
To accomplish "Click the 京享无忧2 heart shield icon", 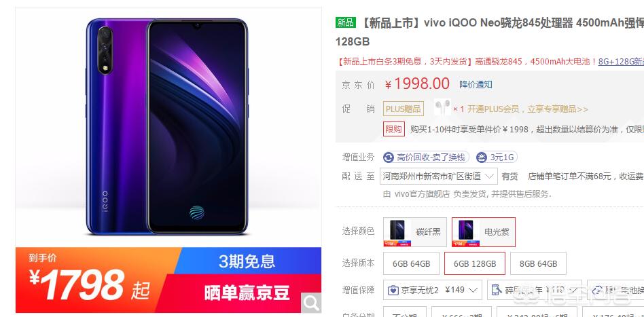I will click(393, 291).
